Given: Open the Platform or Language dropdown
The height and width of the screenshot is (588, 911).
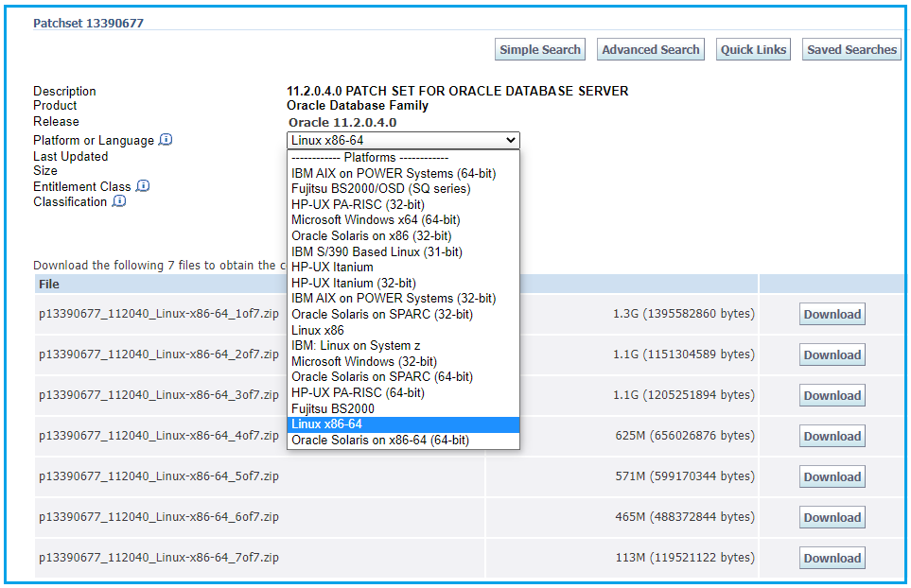Looking at the screenshot, I should tap(403, 141).
